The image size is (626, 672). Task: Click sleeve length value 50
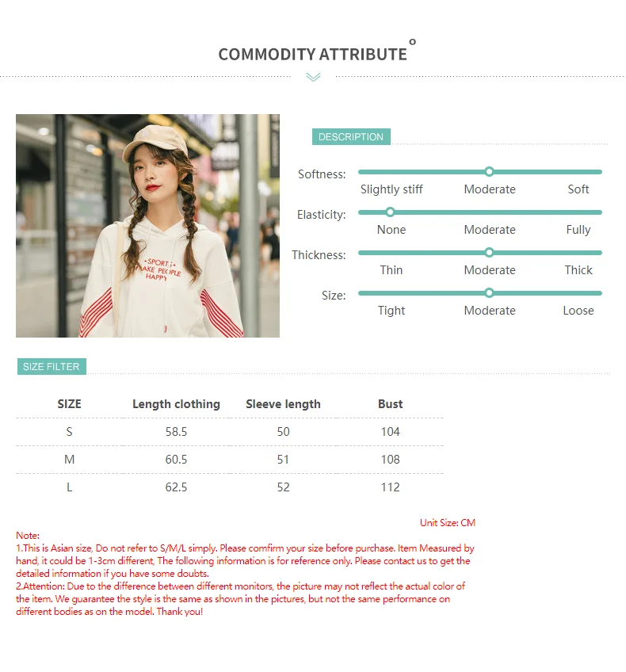283,432
